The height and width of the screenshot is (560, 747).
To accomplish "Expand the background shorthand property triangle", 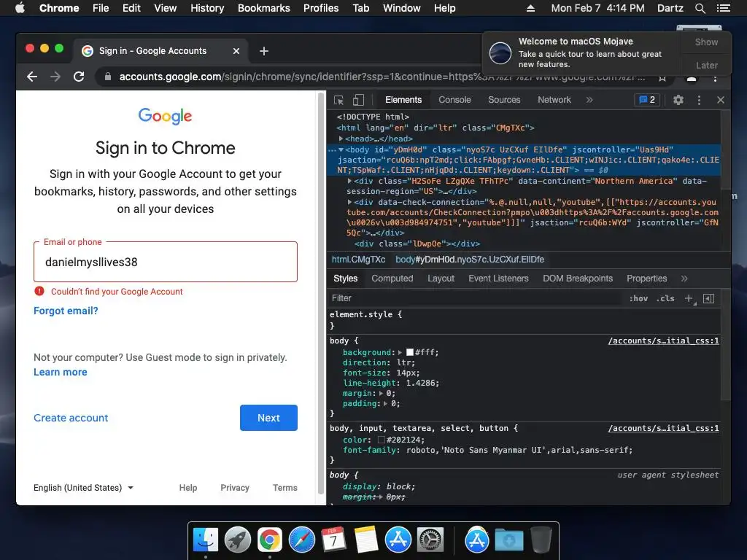I will click(x=400, y=352).
